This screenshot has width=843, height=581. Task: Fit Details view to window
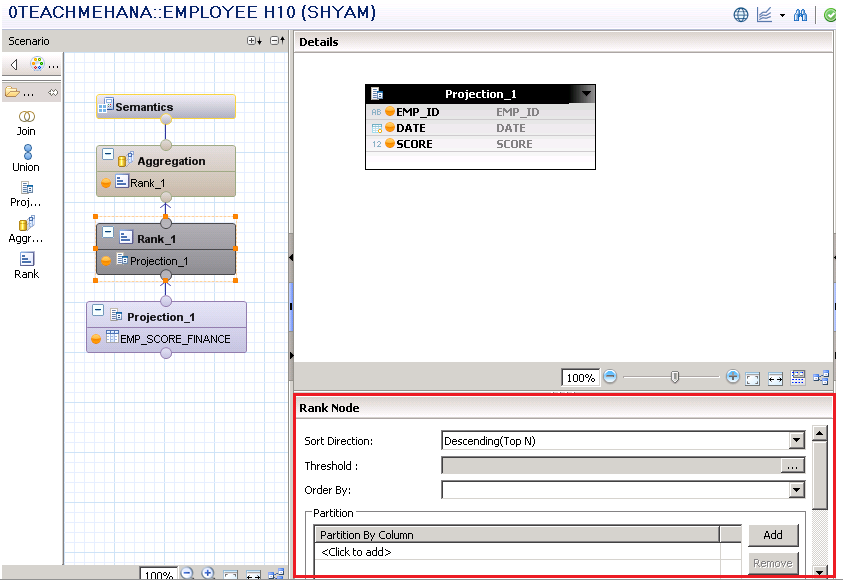pos(753,379)
